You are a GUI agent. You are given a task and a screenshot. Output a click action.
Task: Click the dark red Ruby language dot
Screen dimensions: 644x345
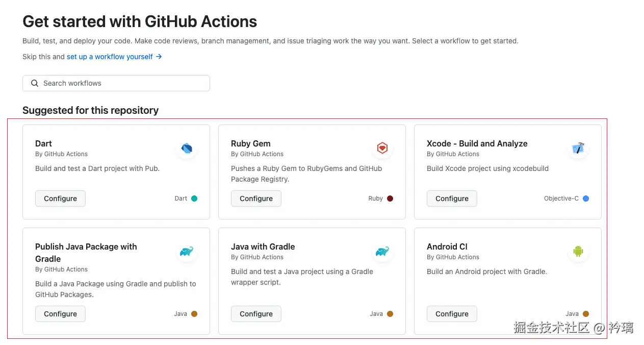click(390, 199)
